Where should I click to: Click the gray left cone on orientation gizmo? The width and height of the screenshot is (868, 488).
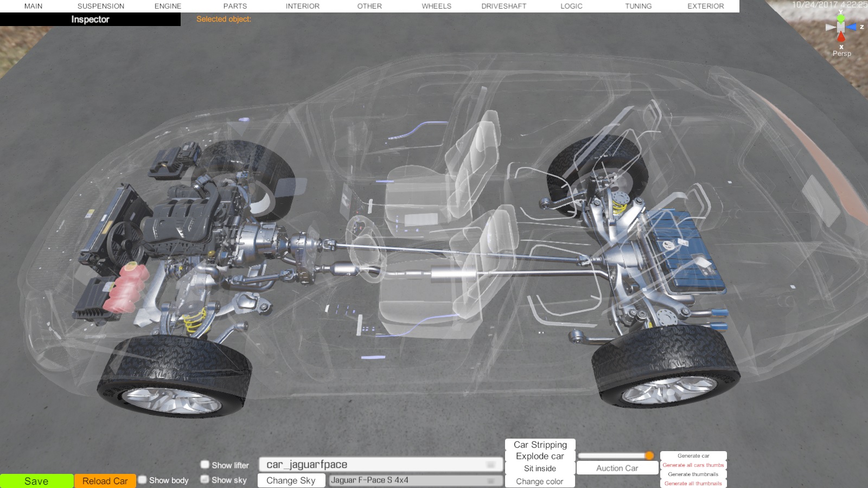point(830,27)
